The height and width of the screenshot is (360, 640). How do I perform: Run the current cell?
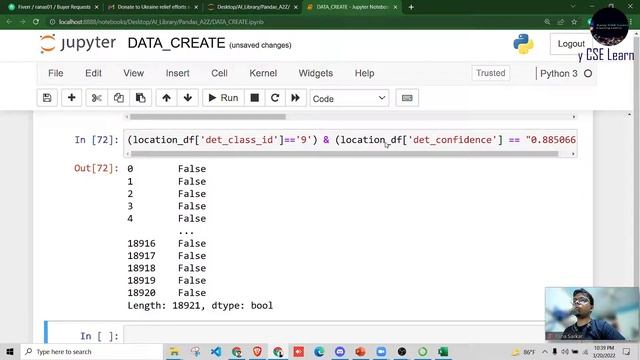223,98
